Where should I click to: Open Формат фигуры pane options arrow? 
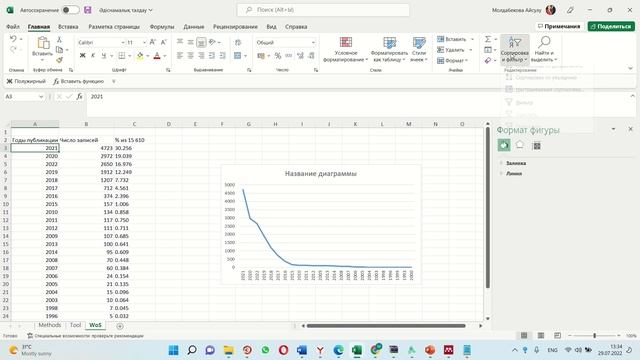[613, 129]
